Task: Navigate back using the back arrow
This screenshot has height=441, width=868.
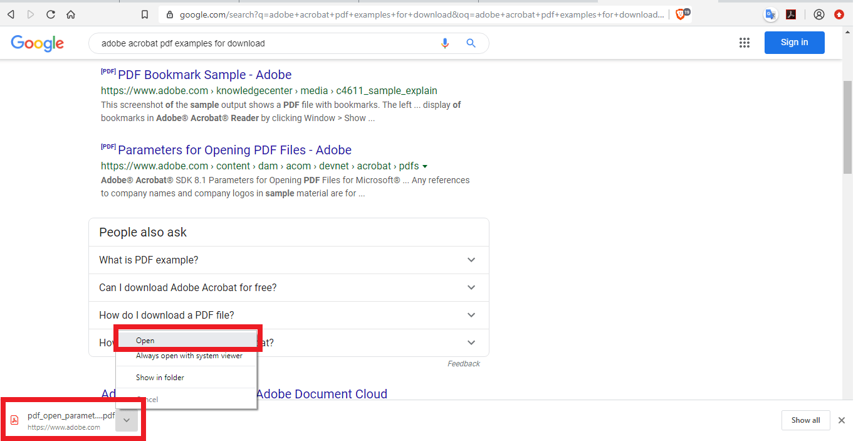Action: click(x=10, y=14)
